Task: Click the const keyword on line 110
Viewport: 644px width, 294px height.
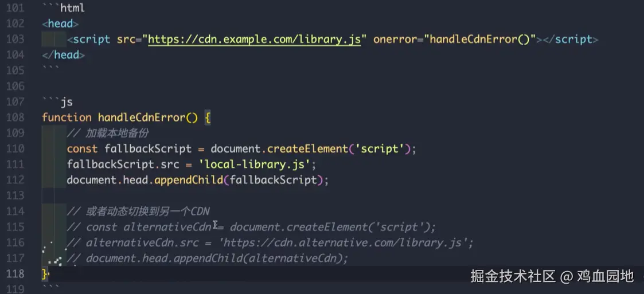Action: [82, 148]
